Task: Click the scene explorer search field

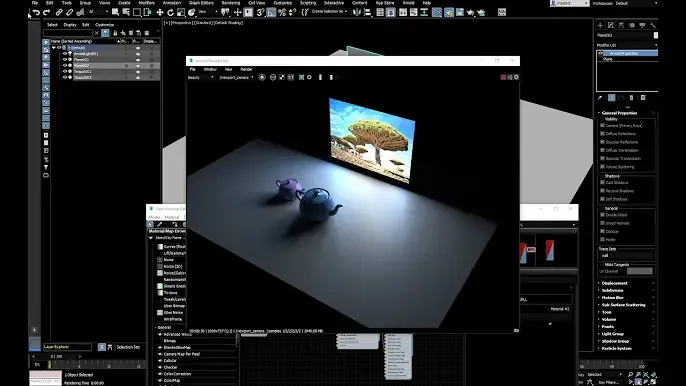Action: (68, 33)
